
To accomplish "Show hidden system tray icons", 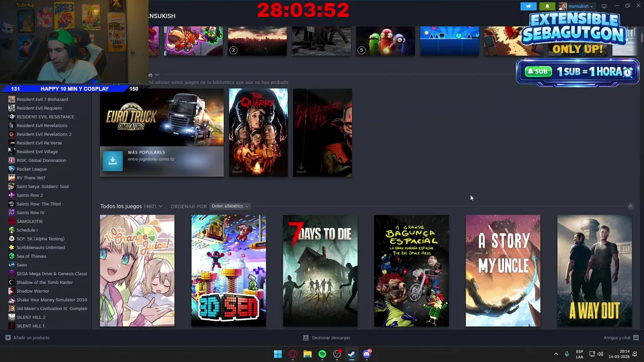I will [x=556, y=354].
